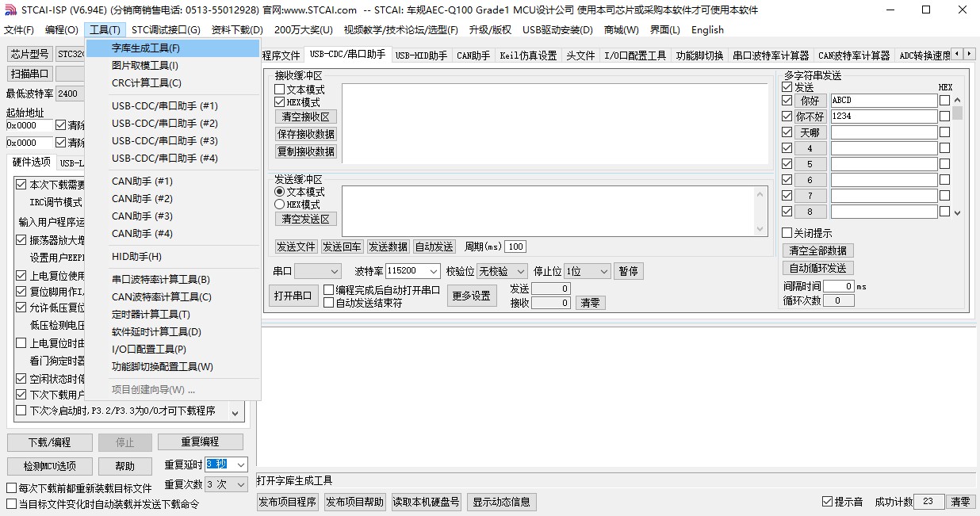Click 清空全部数据 button
Screen dimensions: 980x516
[x=818, y=250]
